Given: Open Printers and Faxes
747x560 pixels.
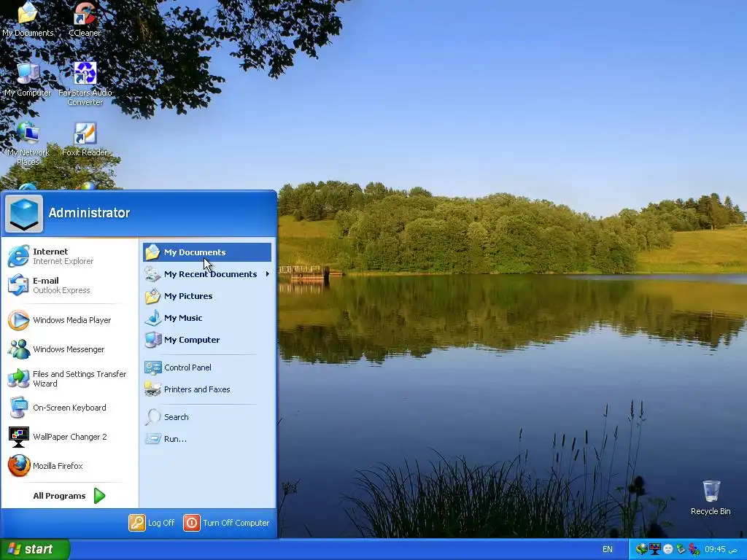Looking at the screenshot, I should 206,389.
